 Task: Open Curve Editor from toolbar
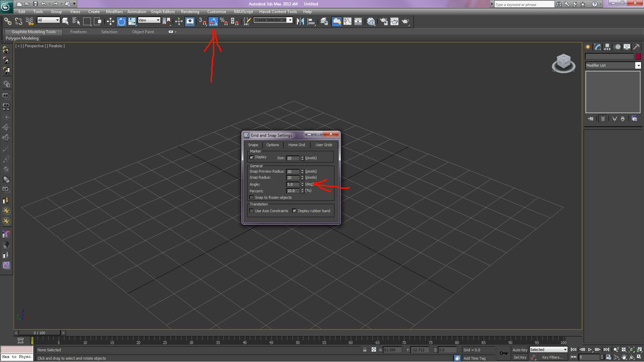pos(347,21)
